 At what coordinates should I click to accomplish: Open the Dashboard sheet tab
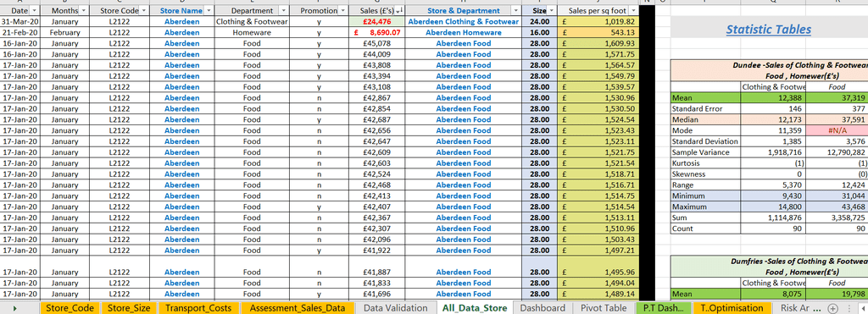(x=543, y=308)
